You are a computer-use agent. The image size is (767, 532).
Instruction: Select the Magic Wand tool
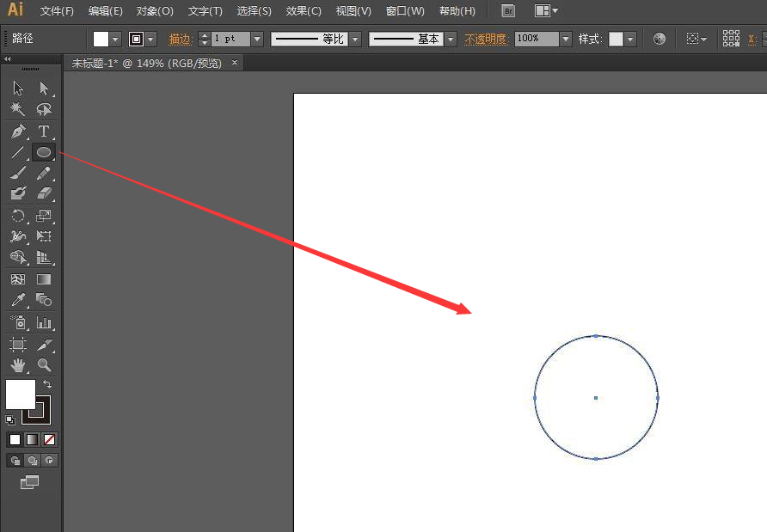pos(18,109)
